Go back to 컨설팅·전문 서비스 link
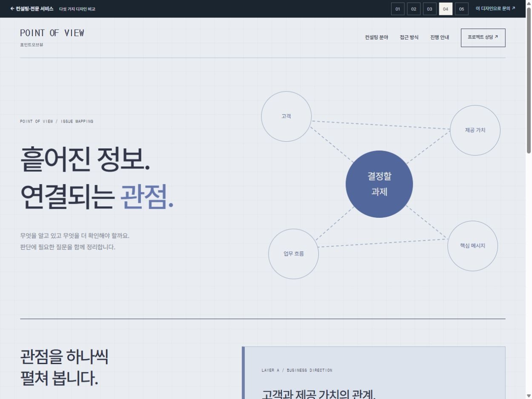The image size is (532, 399). [32, 9]
